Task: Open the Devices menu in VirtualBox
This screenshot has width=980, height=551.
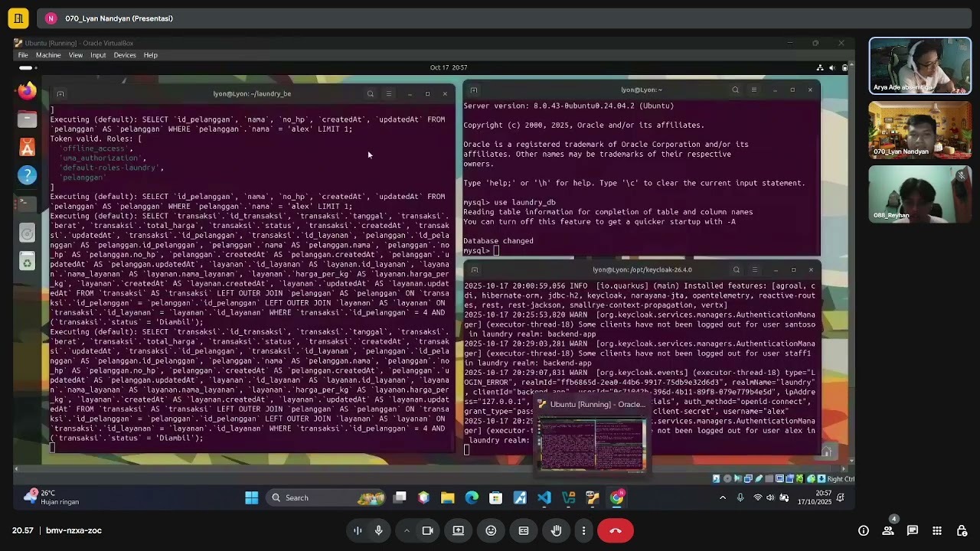Action: coord(125,55)
